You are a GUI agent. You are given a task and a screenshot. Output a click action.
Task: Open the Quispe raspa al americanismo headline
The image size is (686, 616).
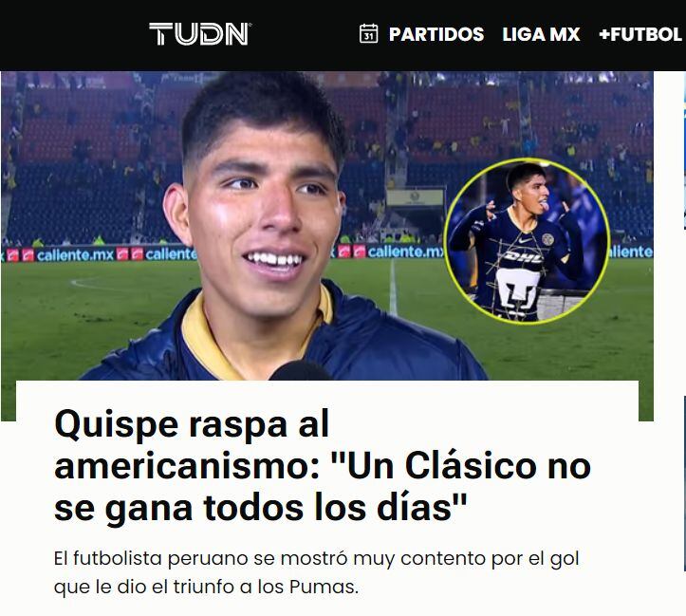coord(323,465)
